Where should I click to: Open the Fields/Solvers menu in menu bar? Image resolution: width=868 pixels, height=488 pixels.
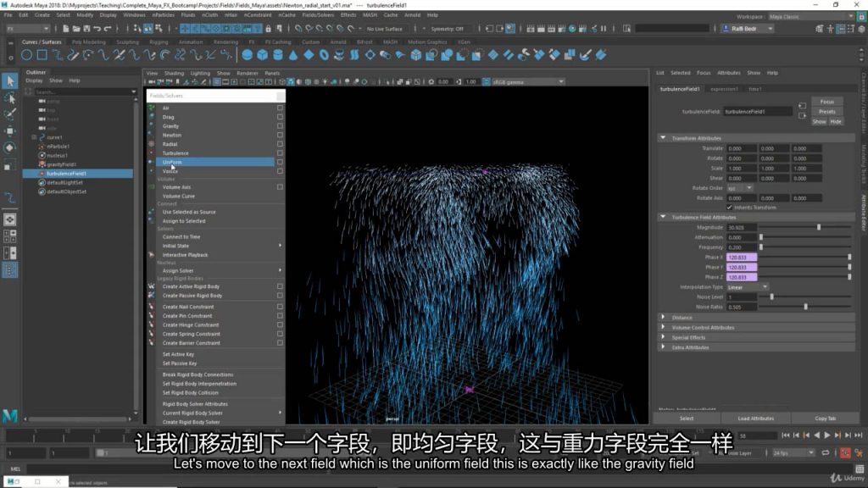tap(318, 15)
